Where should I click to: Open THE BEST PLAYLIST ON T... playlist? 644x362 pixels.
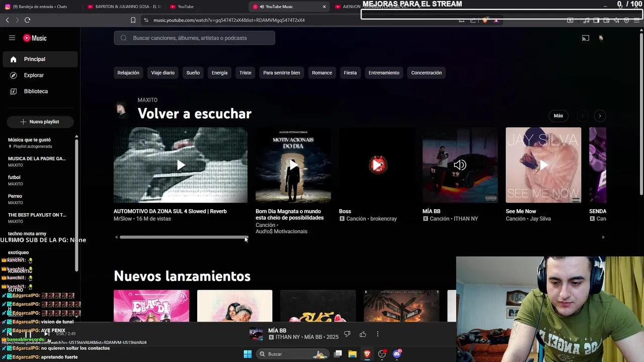pos(38,218)
